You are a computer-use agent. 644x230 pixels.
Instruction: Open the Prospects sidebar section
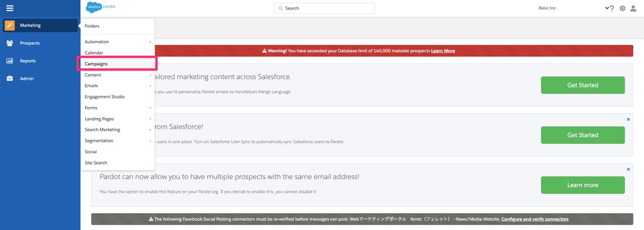click(40, 43)
